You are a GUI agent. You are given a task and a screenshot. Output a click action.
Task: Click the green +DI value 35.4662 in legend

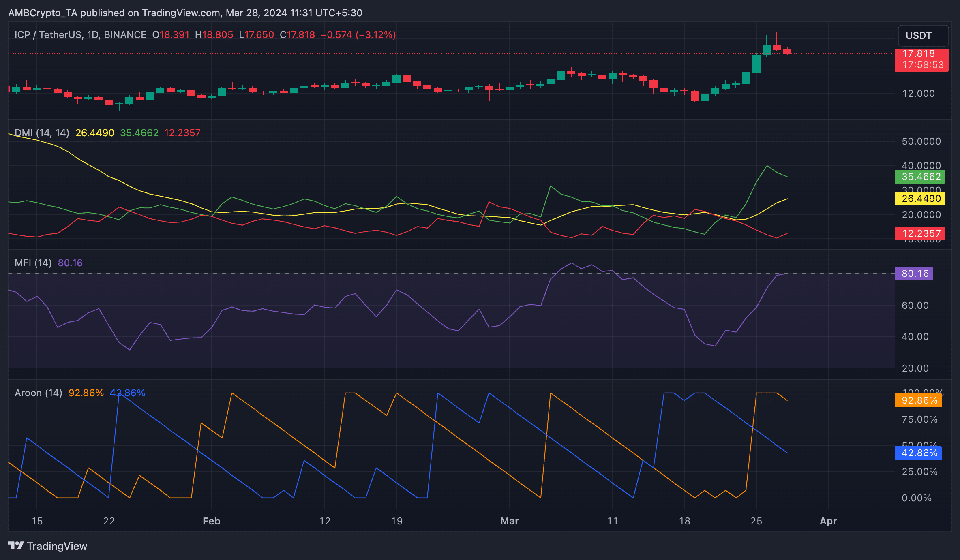coord(139,133)
